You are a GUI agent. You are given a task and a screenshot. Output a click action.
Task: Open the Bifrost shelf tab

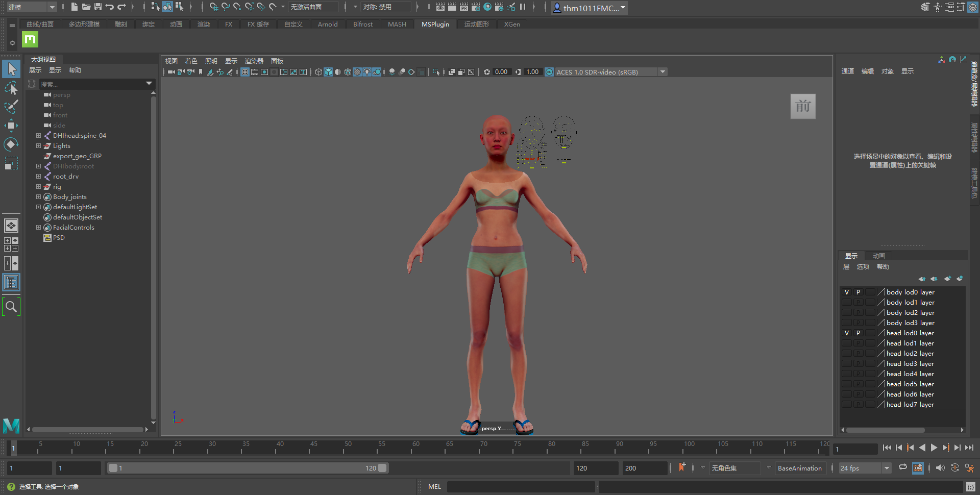tap(363, 24)
